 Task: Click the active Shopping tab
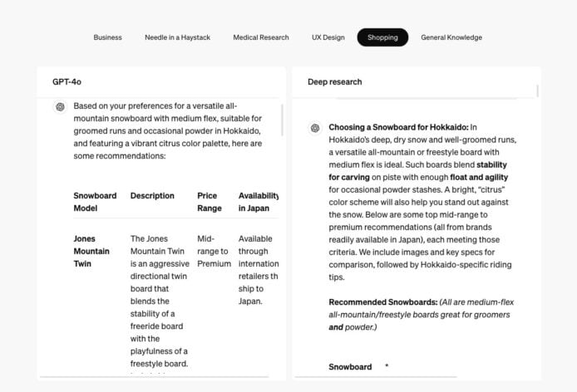382,37
